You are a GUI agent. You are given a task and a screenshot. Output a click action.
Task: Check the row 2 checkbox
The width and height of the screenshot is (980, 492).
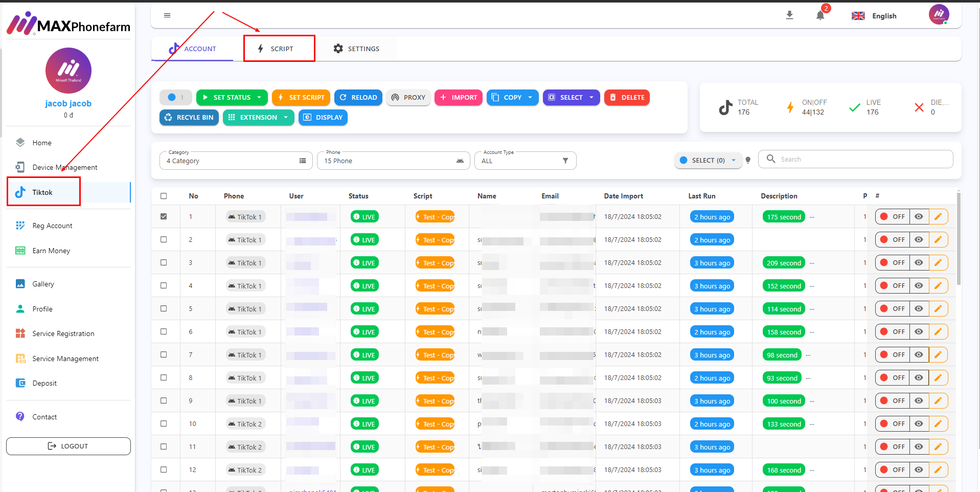pos(164,239)
